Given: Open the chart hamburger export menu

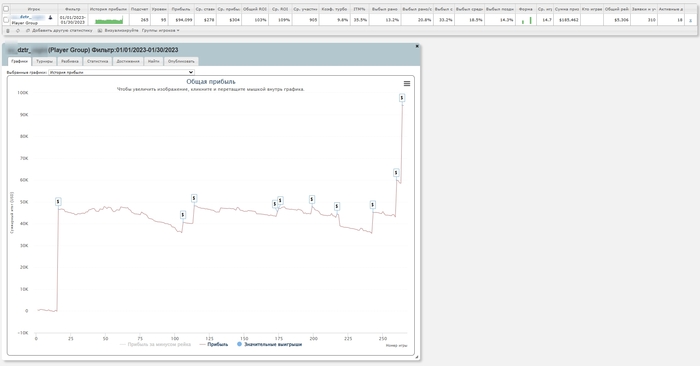Looking at the screenshot, I should coord(407,83).
